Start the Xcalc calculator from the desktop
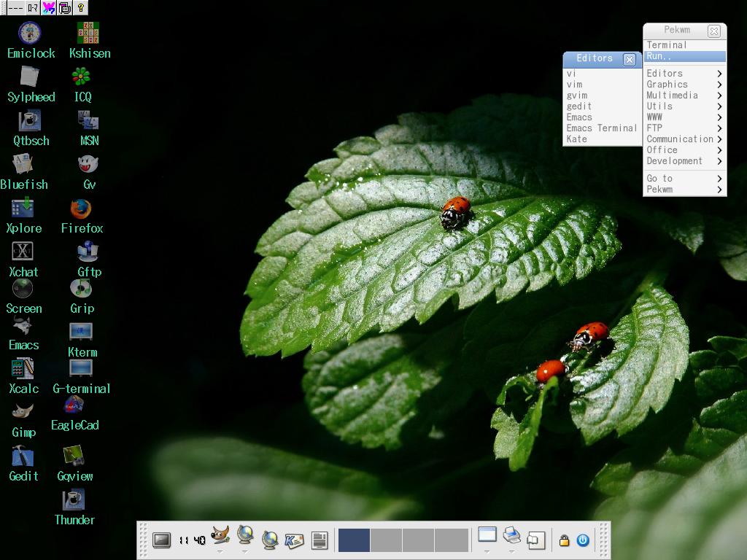Viewport: 747px width, 560px height. click(x=23, y=369)
